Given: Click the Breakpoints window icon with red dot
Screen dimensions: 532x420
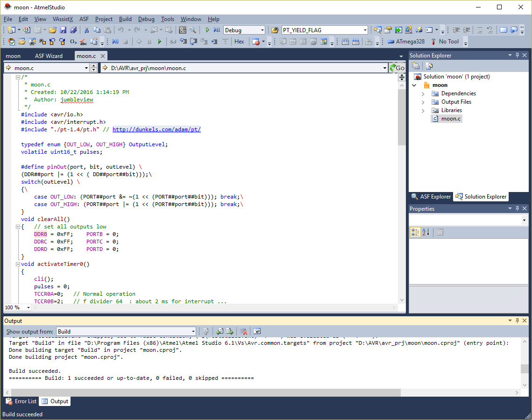Looking at the screenshot, I should click(256, 42).
